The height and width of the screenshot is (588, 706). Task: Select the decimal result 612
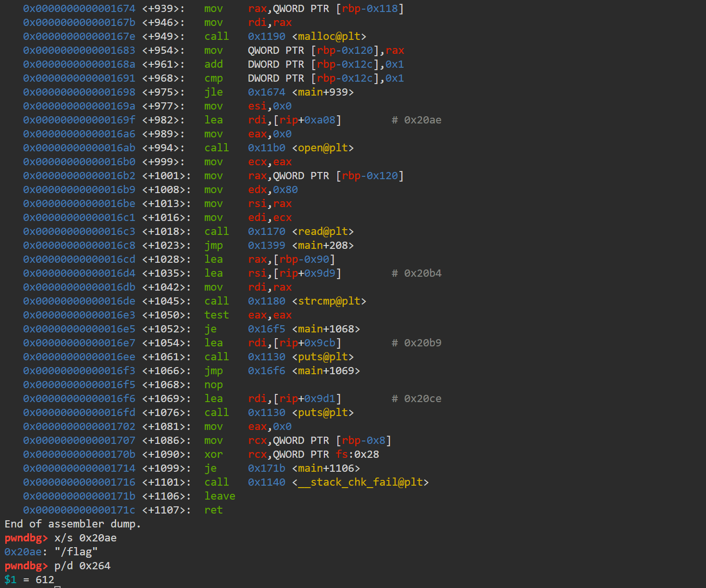click(45, 580)
